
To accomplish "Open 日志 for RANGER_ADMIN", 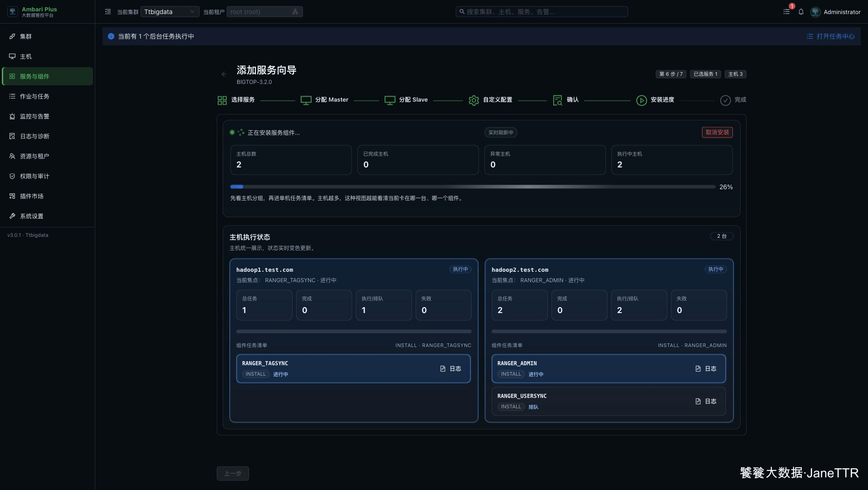I will tap(706, 369).
